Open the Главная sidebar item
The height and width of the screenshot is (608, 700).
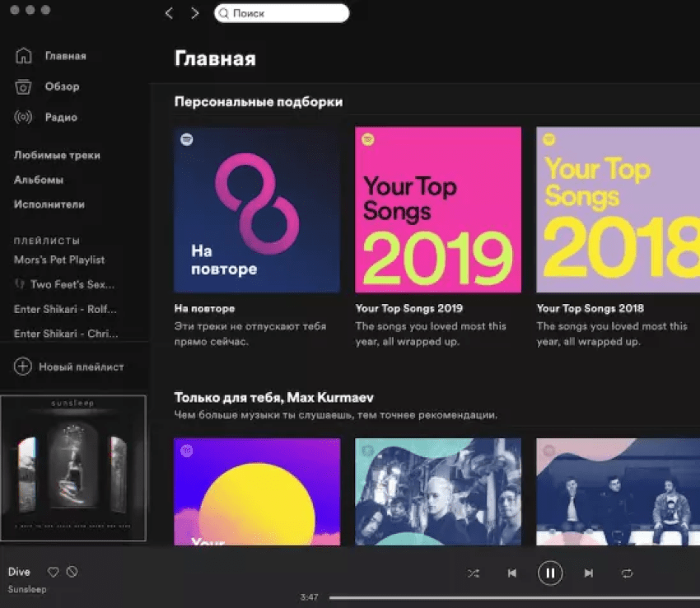pos(66,56)
